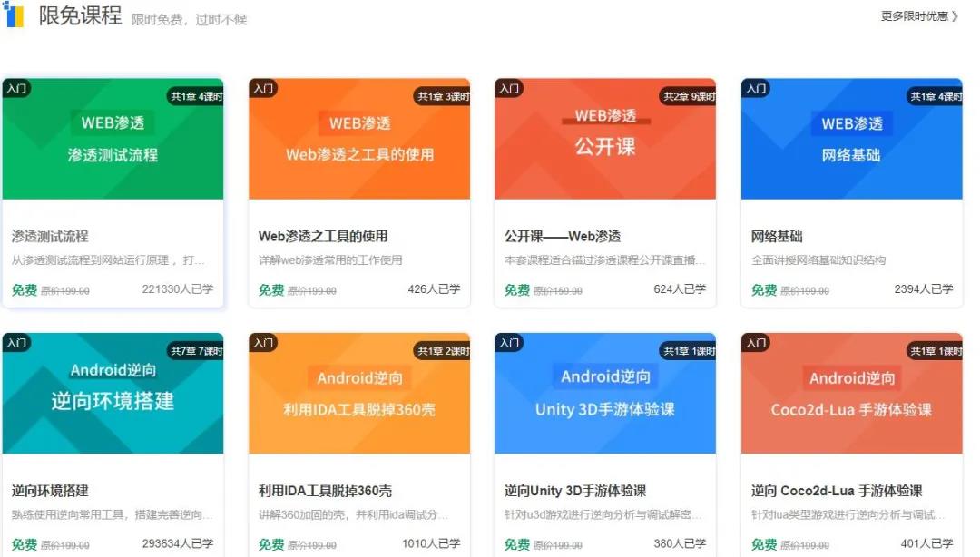Click the 共1章 4课时 label on 渗透测试流程
The image size is (980, 557).
coord(195,96)
